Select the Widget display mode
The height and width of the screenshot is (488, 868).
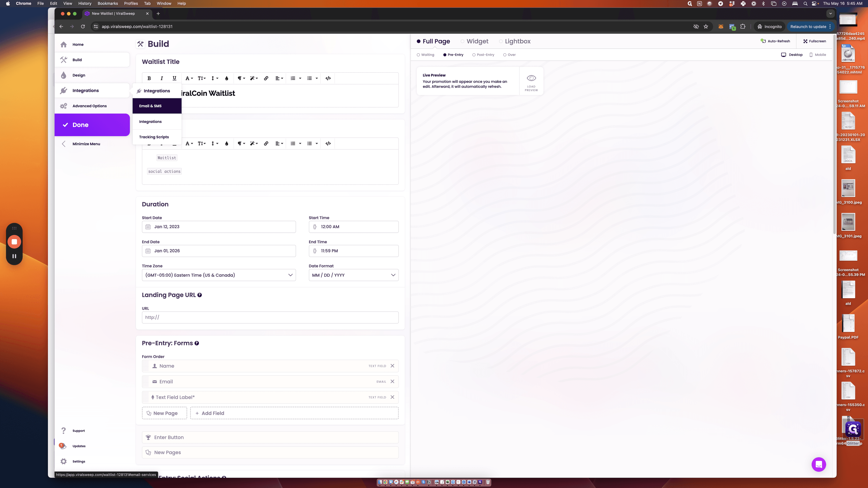click(x=474, y=41)
